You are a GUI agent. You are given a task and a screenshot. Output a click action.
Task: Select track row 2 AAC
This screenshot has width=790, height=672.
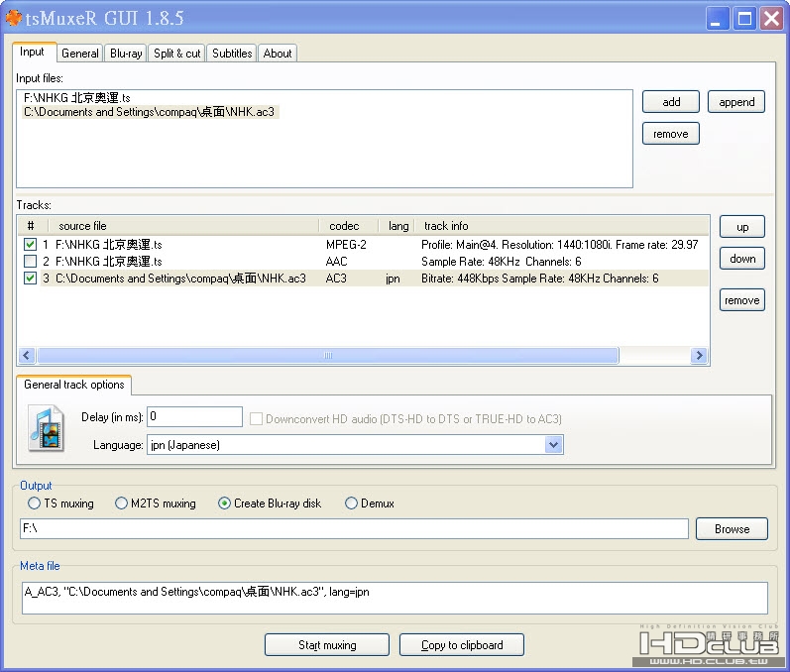pyautogui.click(x=363, y=261)
